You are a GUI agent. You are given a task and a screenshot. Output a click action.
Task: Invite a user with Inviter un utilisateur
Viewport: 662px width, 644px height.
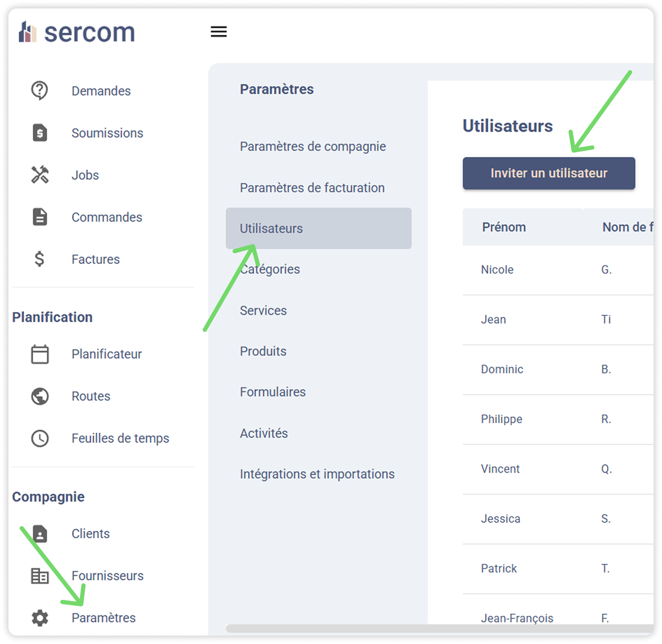coord(549,173)
